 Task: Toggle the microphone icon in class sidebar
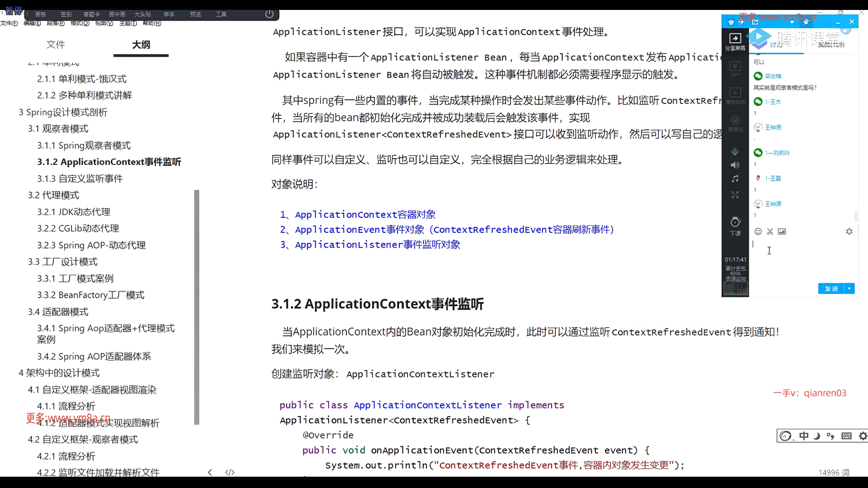click(735, 151)
